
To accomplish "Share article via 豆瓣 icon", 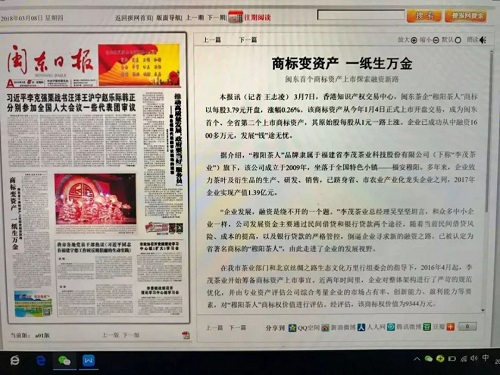I will (427, 327).
